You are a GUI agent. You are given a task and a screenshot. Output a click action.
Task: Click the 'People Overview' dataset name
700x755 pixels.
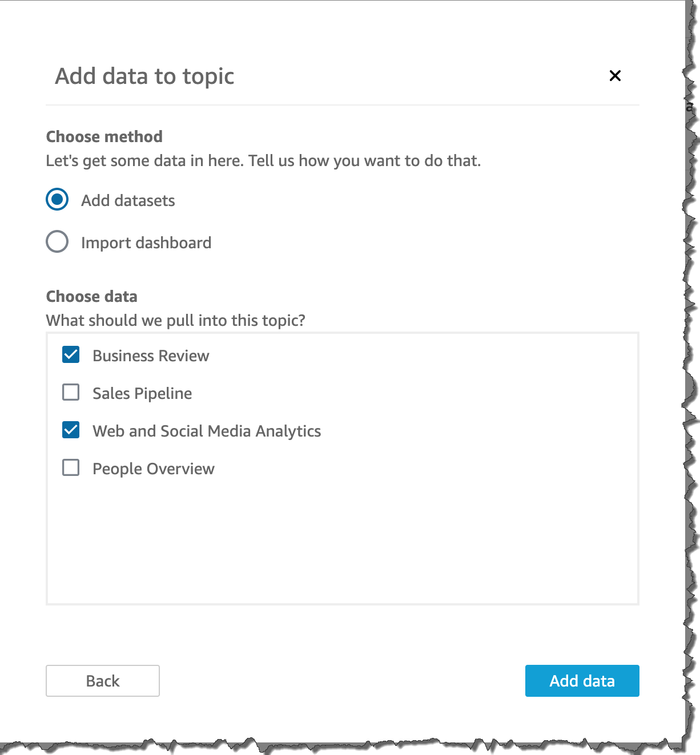click(154, 469)
